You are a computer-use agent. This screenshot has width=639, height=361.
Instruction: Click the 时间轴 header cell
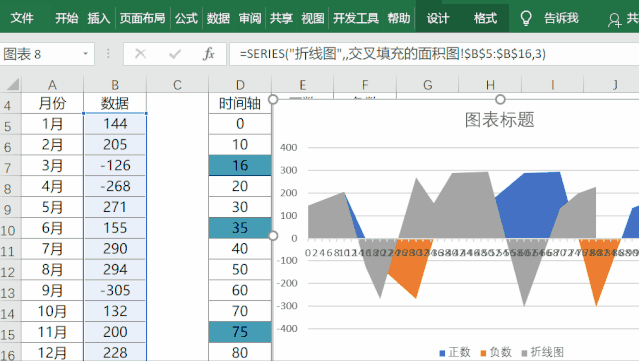tap(240, 103)
